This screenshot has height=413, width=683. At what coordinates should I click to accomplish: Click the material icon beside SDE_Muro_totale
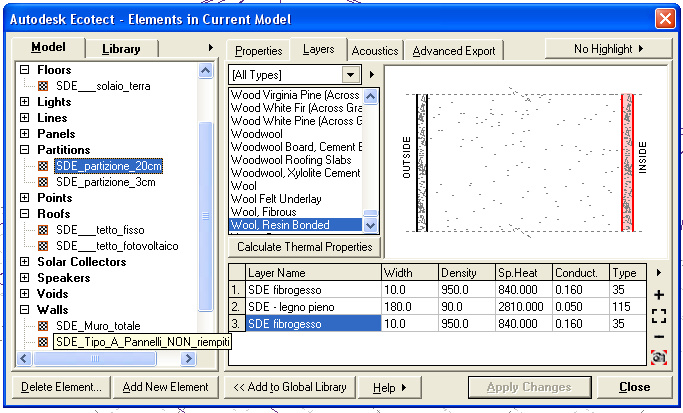[43, 326]
